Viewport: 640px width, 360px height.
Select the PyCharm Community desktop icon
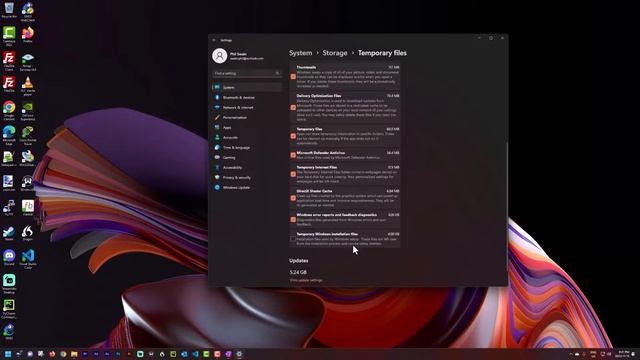click(9, 309)
